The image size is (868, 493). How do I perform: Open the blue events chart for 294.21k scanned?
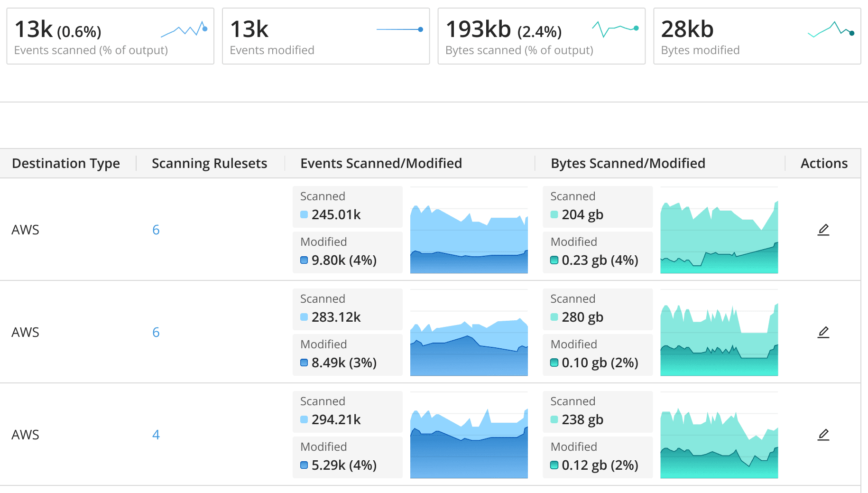[x=469, y=435]
